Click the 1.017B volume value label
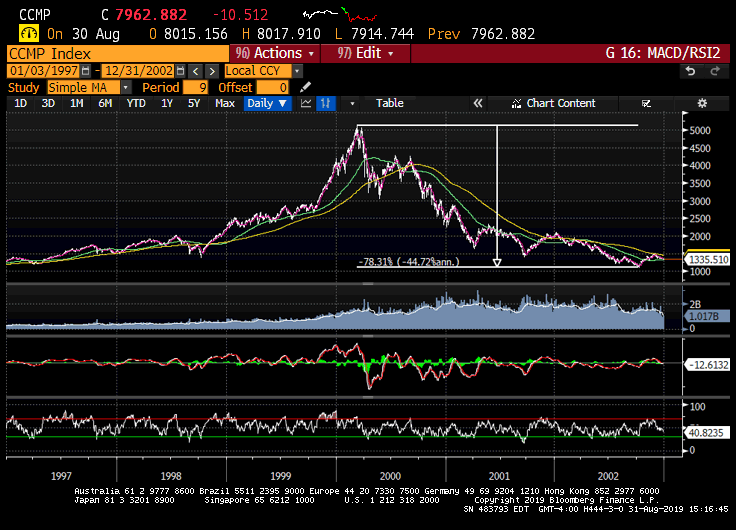This screenshot has width=736, height=530. pyautogui.click(x=708, y=316)
